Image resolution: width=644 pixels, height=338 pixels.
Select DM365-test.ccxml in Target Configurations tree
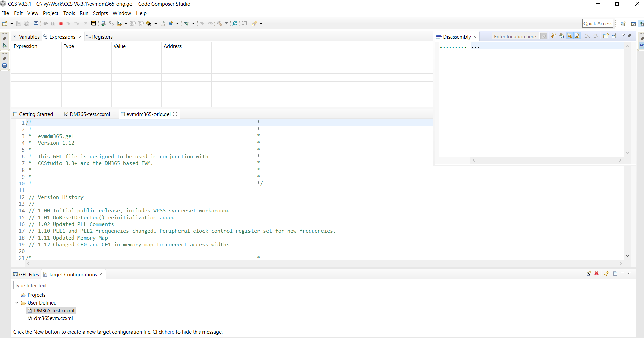coord(54,311)
